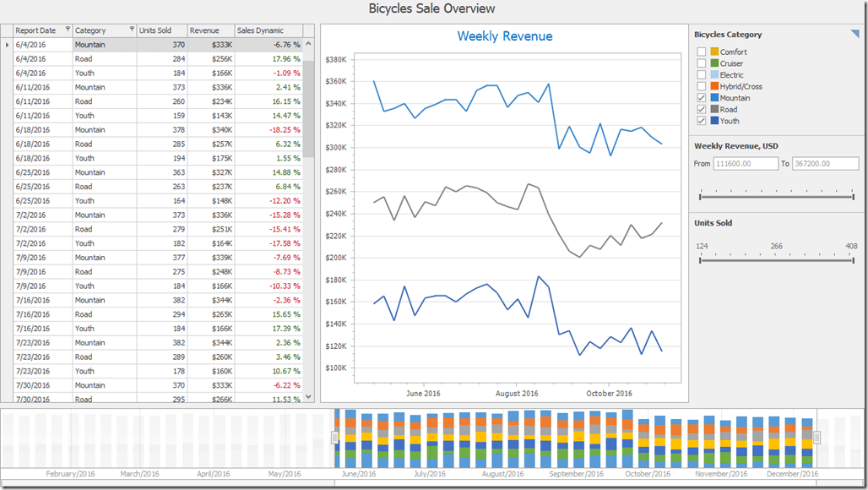
Task: Select the 6/11/2016 Mountain row
Action: click(x=158, y=87)
